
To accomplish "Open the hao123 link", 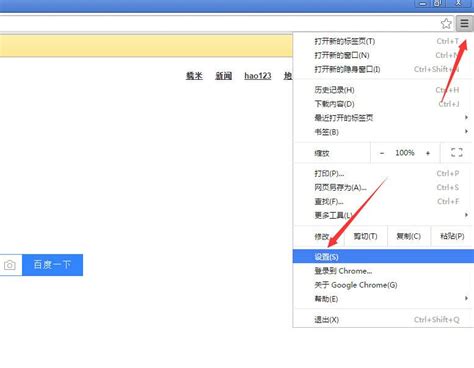I will pyautogui.click(x=258, y=76).
